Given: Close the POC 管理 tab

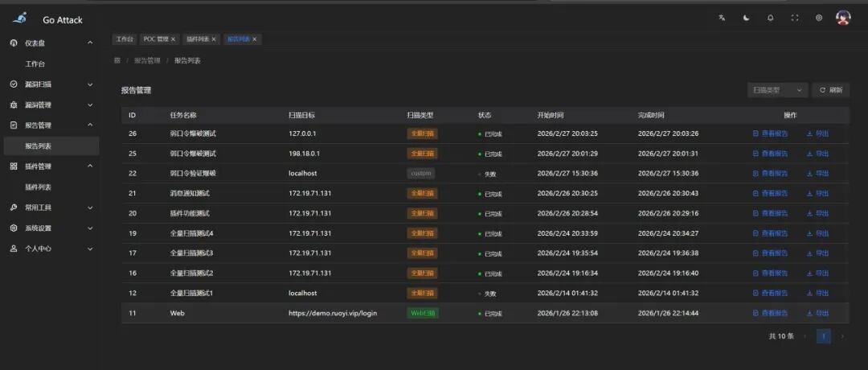Looking at the screenshot, I should pos(174,39).
